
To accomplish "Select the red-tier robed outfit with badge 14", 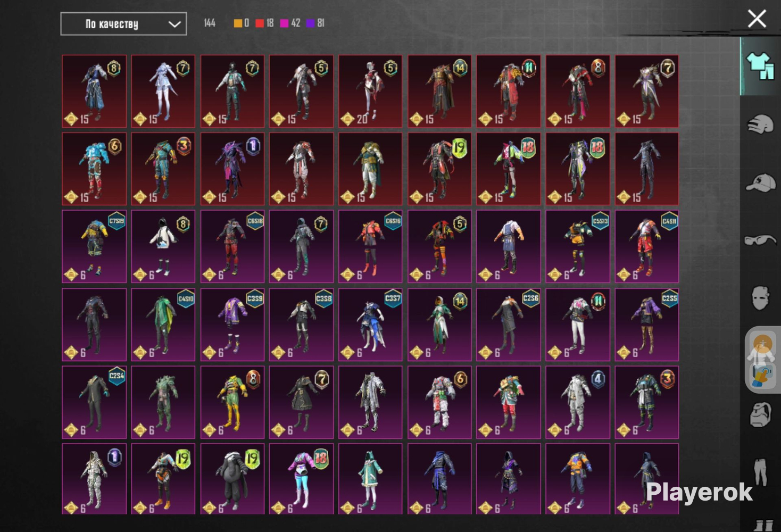I will [x=439, y=91].
